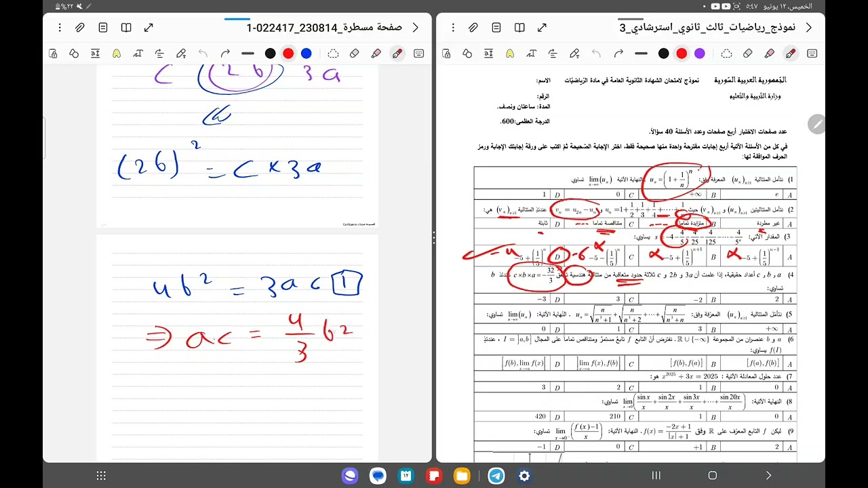Select lasso tool in right note
Viewport: 868px width, 488px height.
pos(726,54)
